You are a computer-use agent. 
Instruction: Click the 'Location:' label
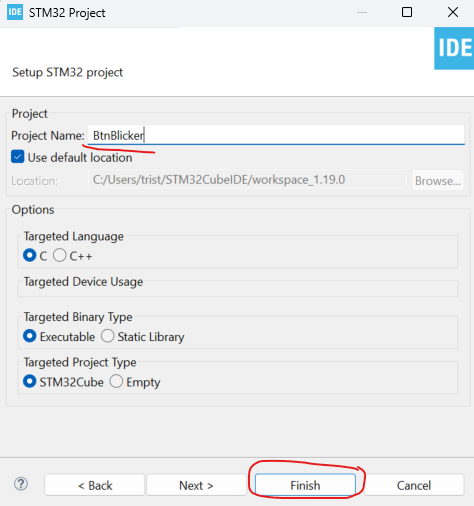tap(34, 181)
